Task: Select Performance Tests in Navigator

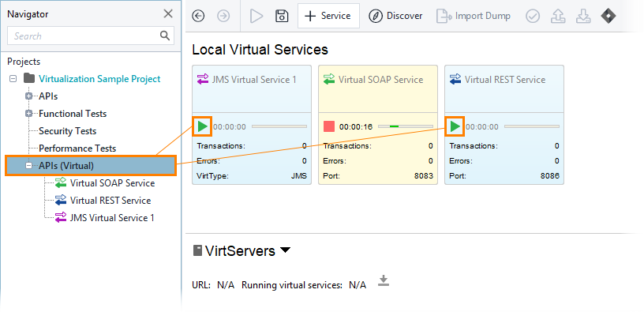Action: coord(77,148)
